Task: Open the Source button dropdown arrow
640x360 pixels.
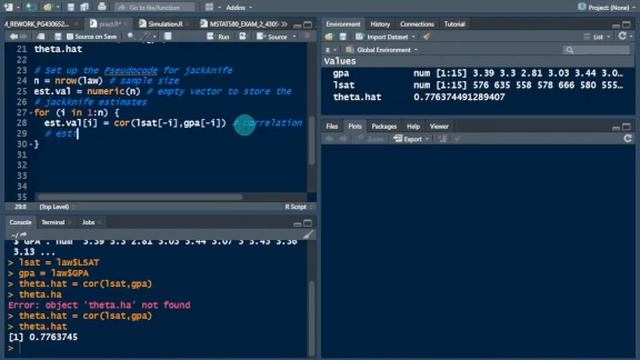Action: pyautogui.click(x=294, y=37)
